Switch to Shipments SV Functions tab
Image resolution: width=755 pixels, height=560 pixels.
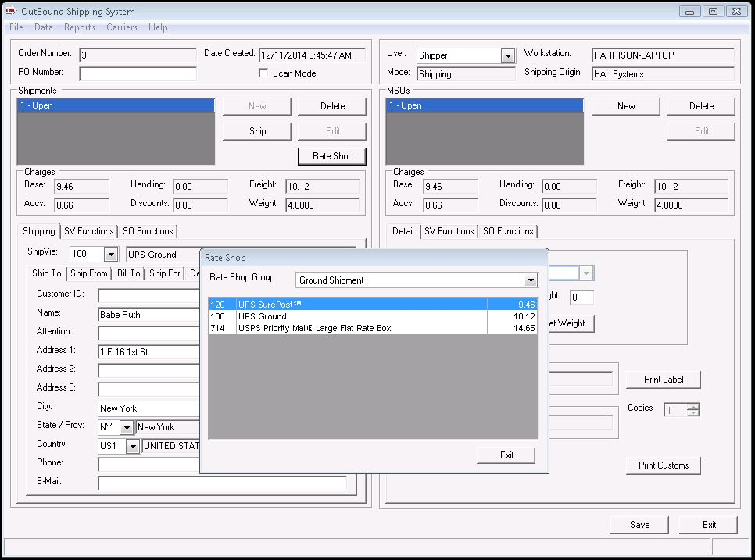[89, 231]
